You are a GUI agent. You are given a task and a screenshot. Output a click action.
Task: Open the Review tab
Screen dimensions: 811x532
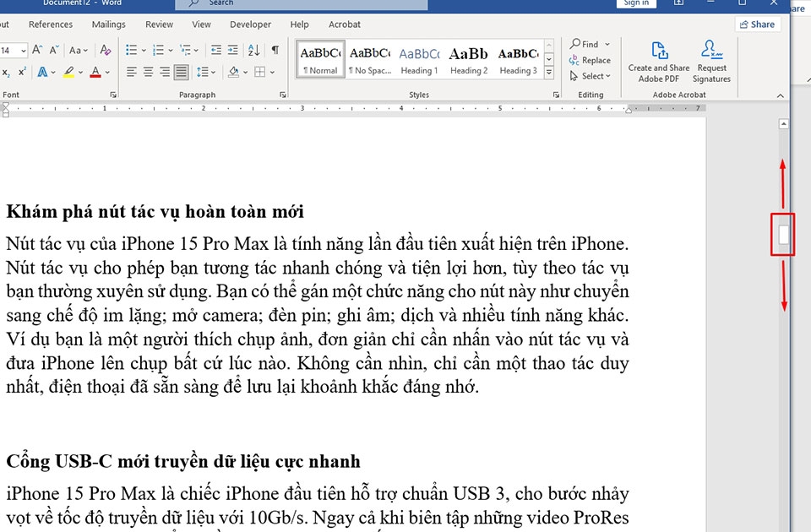click(160, 24)
